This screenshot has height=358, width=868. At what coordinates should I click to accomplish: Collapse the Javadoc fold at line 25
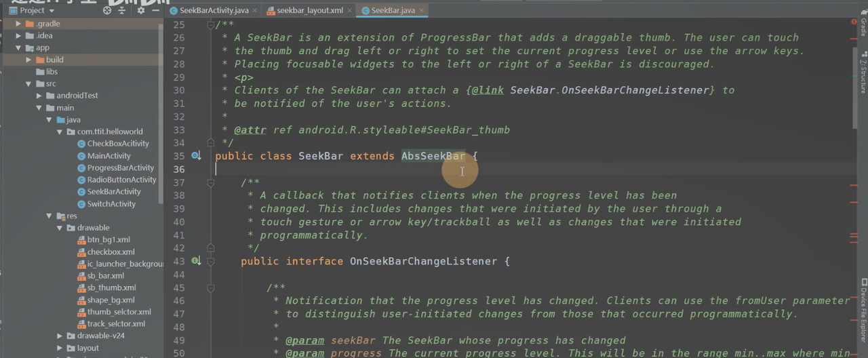pyautogui.click(x=210, y=25)
